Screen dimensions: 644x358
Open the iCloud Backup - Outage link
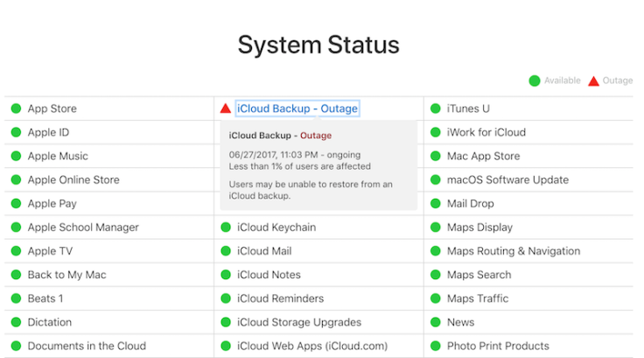(x=297, y=109)
